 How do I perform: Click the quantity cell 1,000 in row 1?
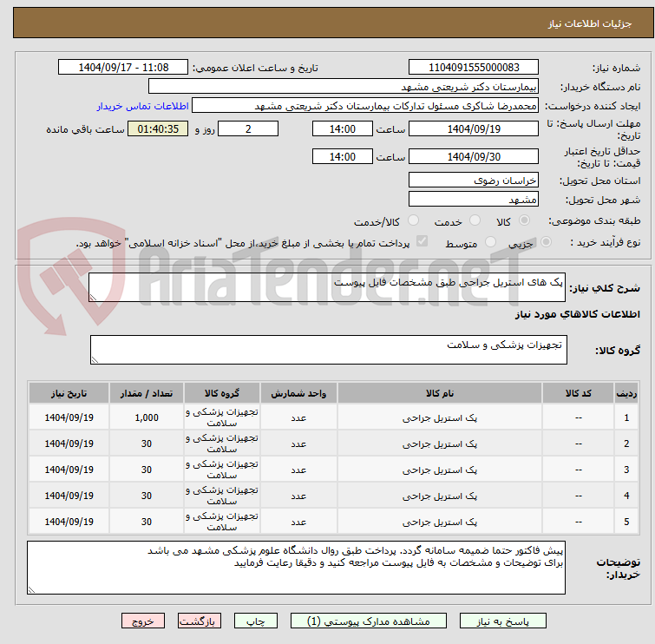pyautogui.click(x=147, y=417)
